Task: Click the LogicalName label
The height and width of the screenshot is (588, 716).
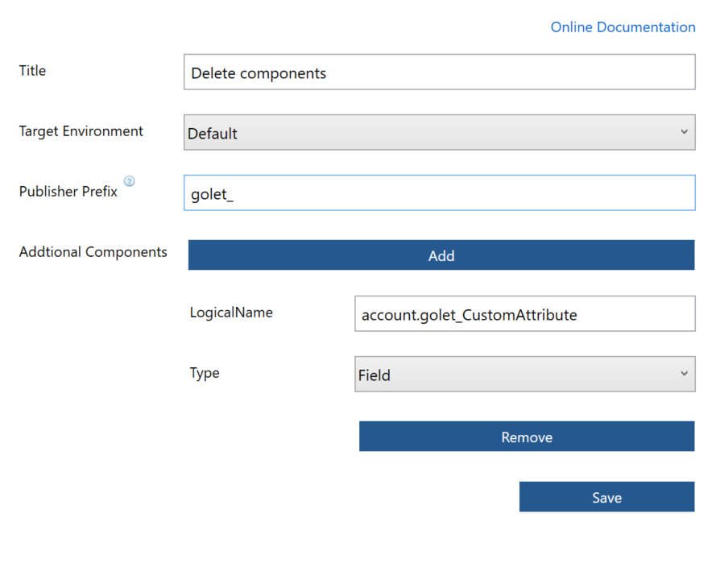Action: pos(231,313)
